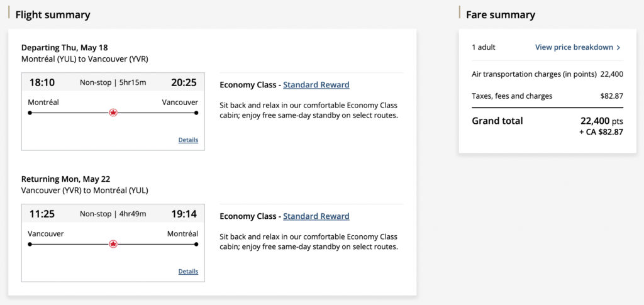
Task: Click the Air Canada logo on returning route
Action: tap(113, 244)
